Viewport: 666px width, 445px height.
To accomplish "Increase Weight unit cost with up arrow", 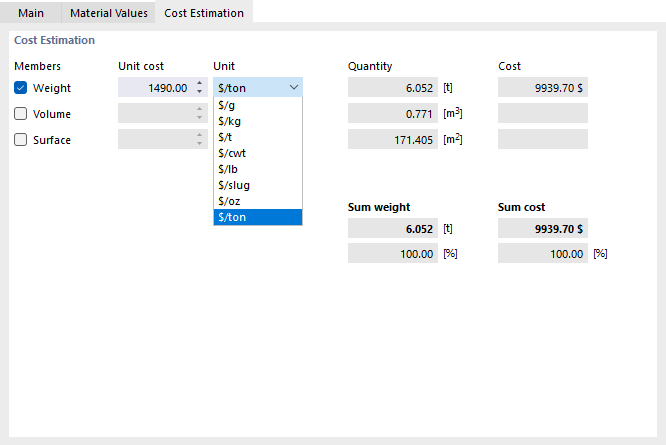I will 198,84.
